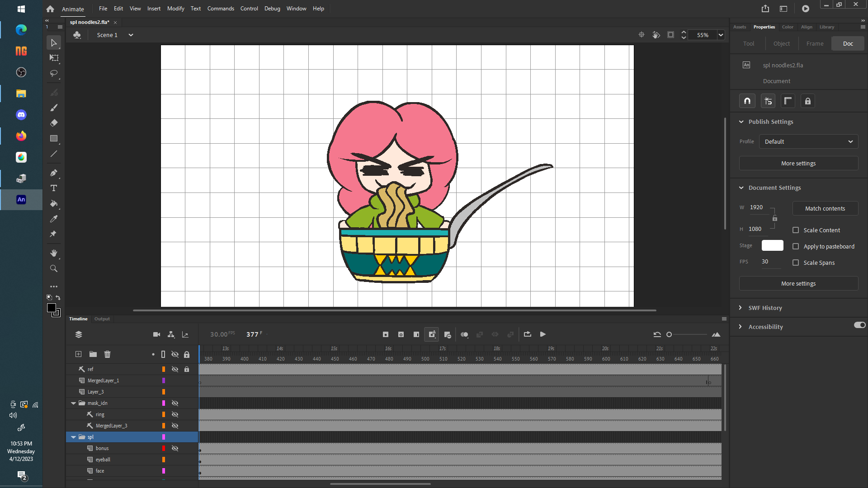Viewport: 868px width, 488px height.
Task: Toggle visibility of MergedLayer_3
Action: coord(175,426)
